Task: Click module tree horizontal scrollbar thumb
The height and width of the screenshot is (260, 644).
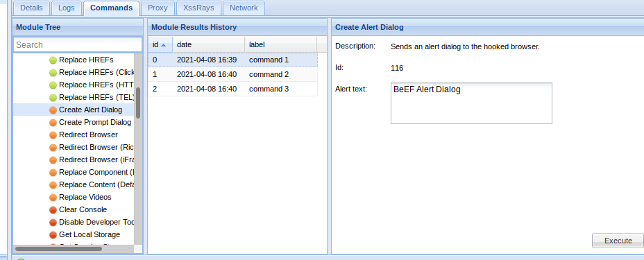Action: pos(58,248)
